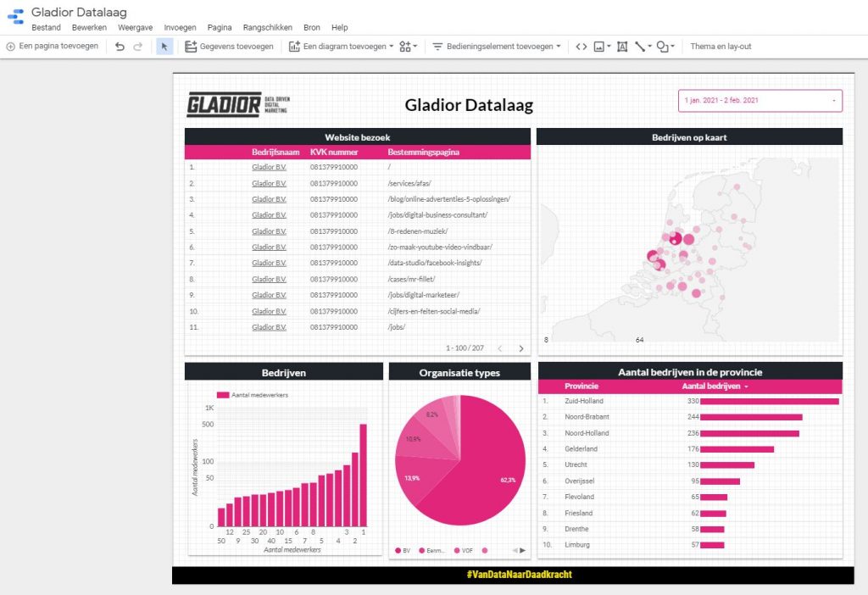This screenshot has height=595, width=868.
Task: Expand the image insert dropdown arrow
Action: (x=609, y=46)
